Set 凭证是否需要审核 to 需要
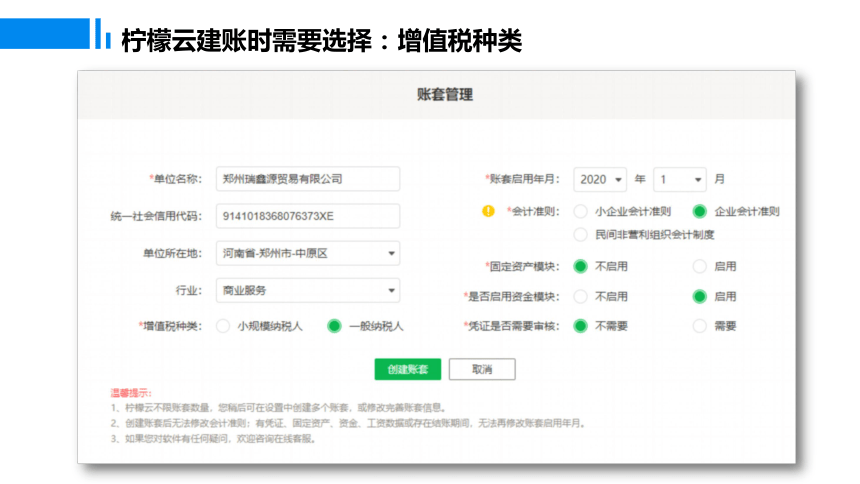Image resolution: width=860 pixels, height=484 pixels. [699, 326]
